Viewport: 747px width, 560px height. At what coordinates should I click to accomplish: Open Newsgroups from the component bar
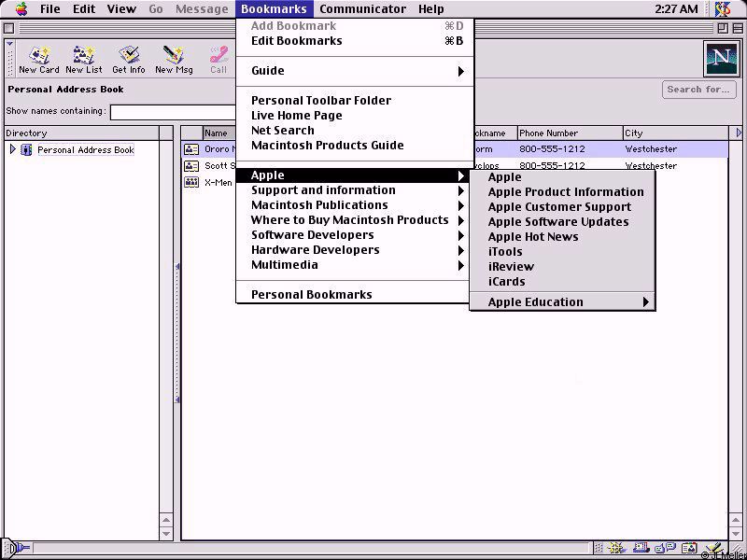click(x=666, y=549)
